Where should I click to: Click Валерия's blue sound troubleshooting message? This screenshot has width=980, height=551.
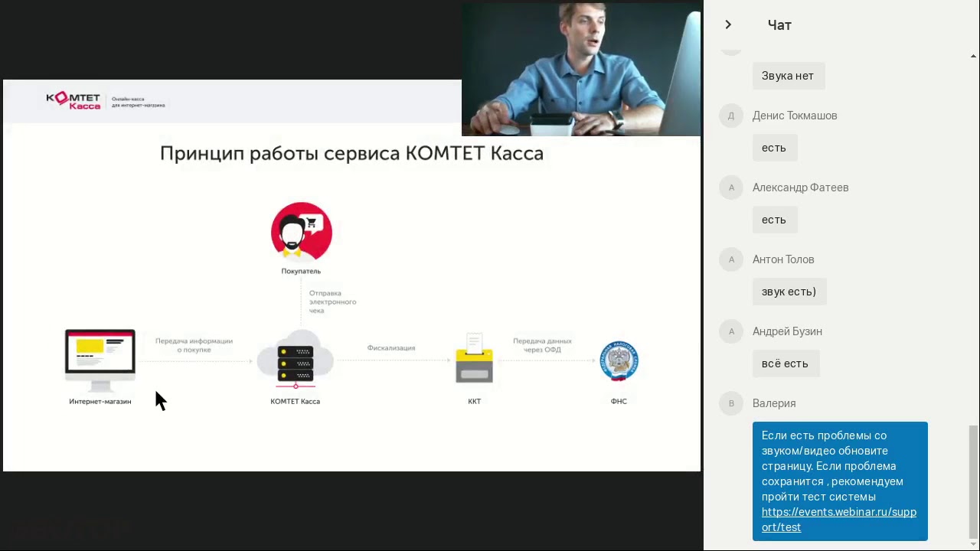(x=840, y=481)
